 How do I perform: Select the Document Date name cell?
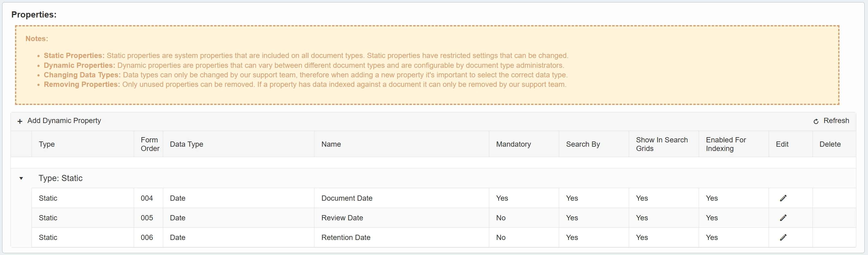(402, 198)
